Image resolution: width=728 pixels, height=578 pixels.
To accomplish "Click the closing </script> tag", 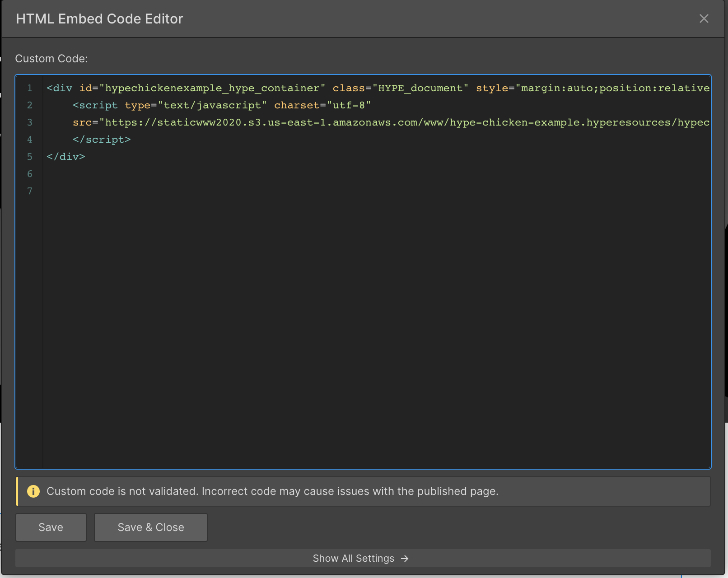I will pyautogui.click(x=102, y=140).
